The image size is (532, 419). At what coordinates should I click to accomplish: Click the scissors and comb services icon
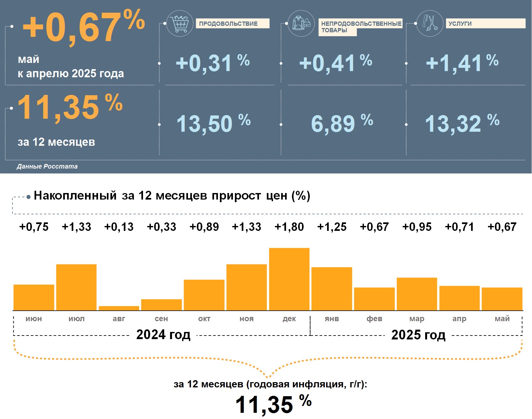click(x=430, y=23)
